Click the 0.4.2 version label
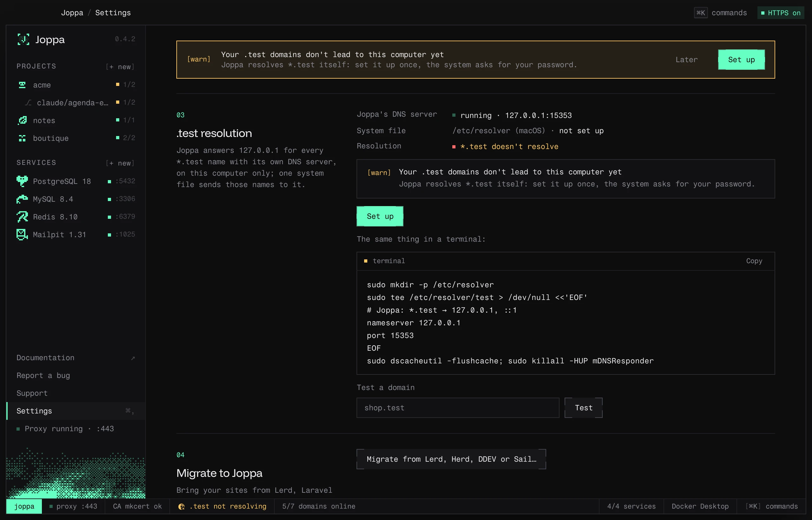The image size is (812, 520). pos(125,39)
